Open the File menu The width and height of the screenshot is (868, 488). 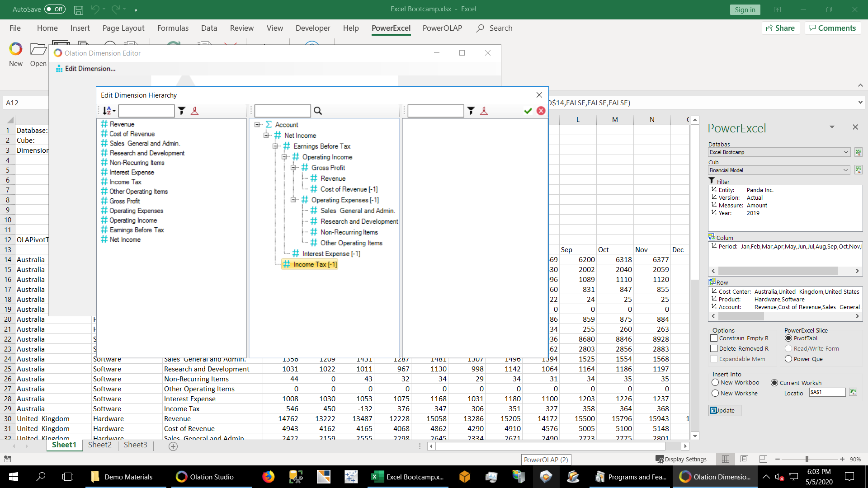pos(15,28)
